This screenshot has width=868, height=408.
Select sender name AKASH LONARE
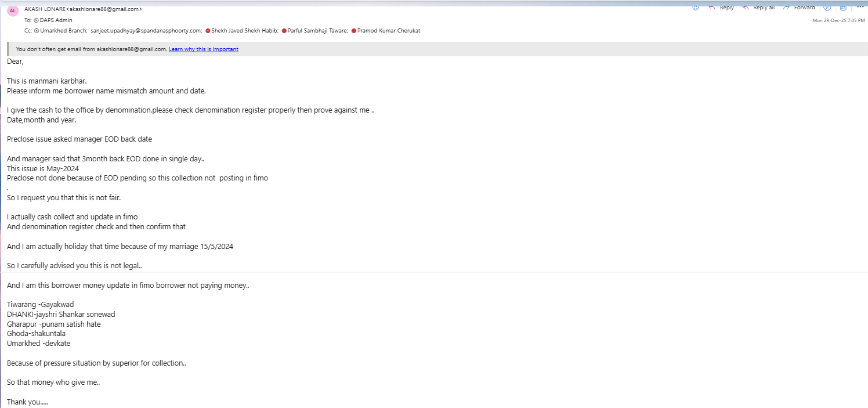point(46,9)
